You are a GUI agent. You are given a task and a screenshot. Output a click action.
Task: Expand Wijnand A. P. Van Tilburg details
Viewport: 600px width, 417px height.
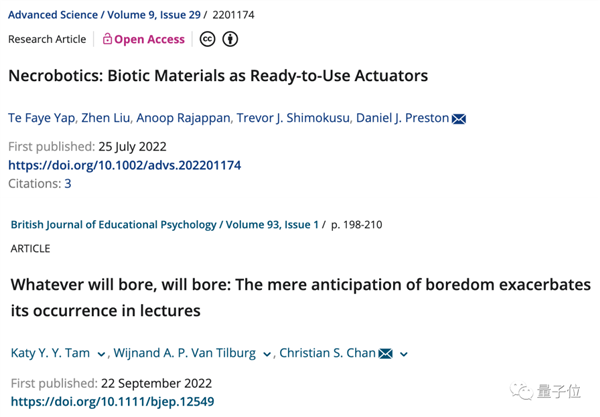pyautogui.click(x=267, y=355)
